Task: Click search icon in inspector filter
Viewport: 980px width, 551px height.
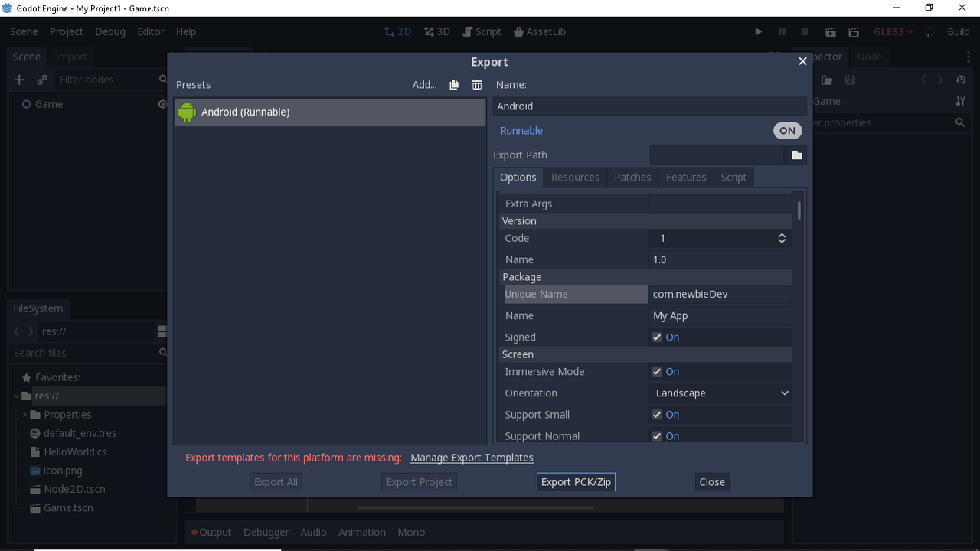Action: point(960,122)
